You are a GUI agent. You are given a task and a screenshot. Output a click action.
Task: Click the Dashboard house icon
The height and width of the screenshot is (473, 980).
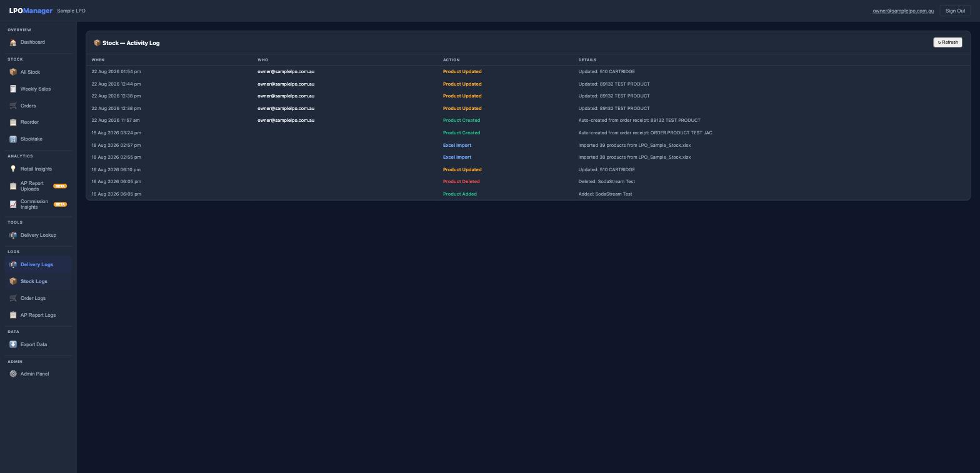(x=13, y=42)
